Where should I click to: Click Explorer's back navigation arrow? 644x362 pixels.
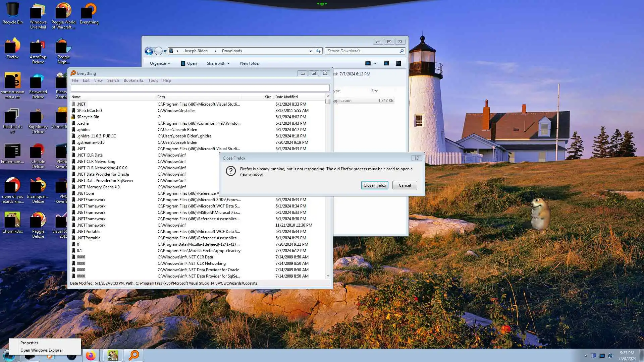(149, 51)
